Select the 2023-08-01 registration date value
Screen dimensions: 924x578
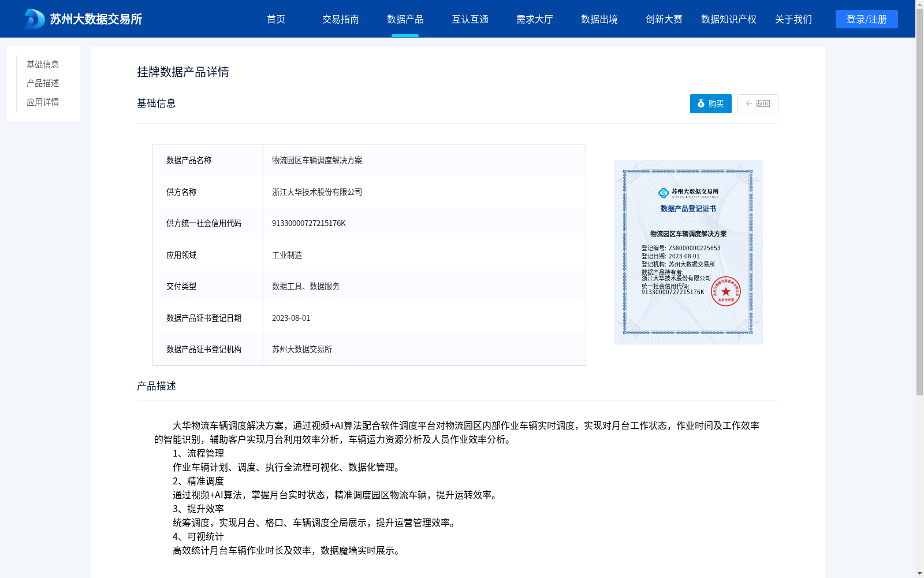291,318
